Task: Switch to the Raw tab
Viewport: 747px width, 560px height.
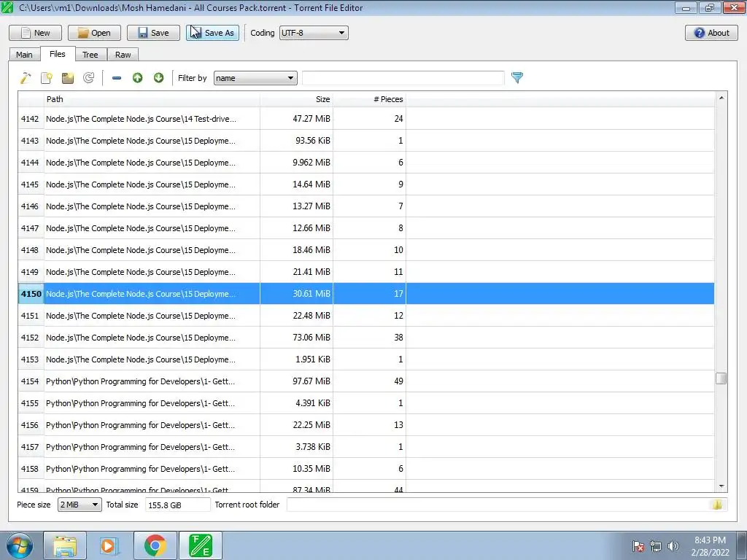Action: [123, 55]
